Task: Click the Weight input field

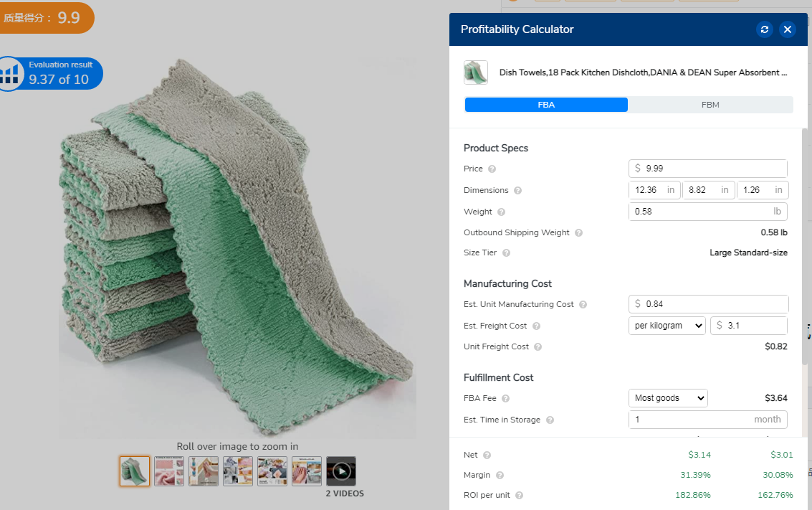Action: pyautogui.click(x=699, y=212)
